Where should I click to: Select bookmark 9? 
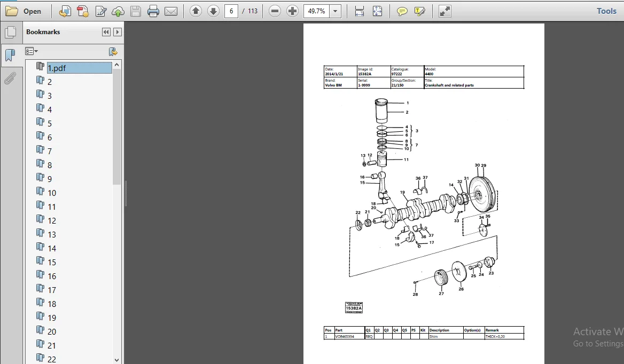[50, 179]
